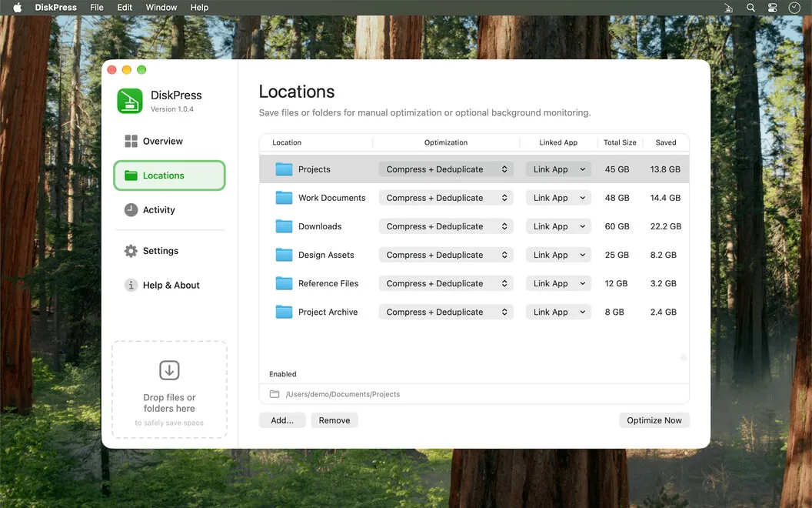Open the Apple menu
Screen dimensions: 812x508
17,7
